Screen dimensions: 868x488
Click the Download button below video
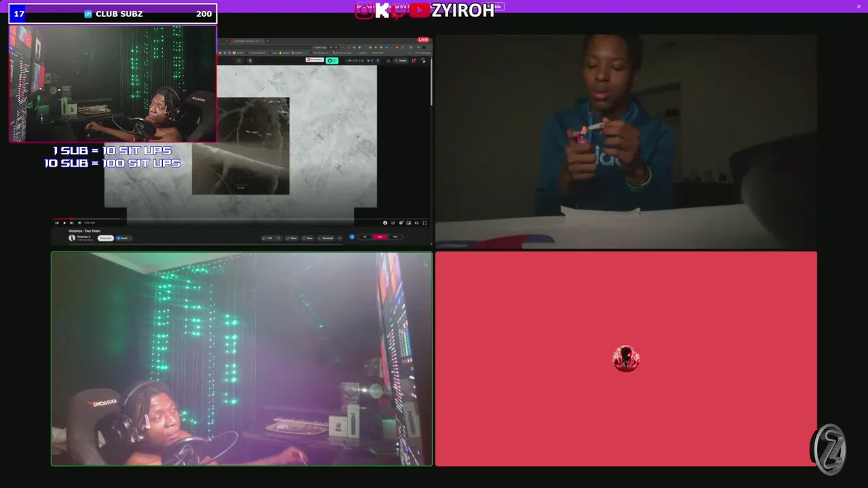pyautogui.click(x=325, y=238)
